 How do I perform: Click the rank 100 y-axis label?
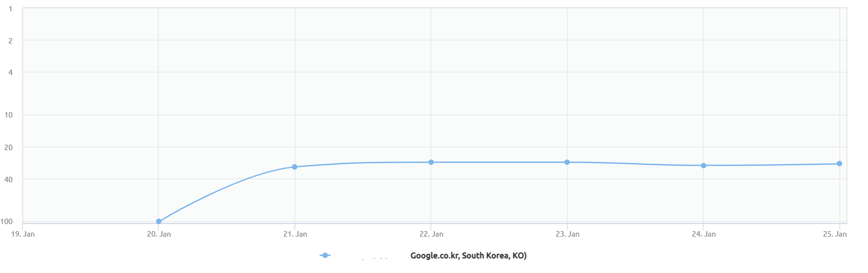coord(7,222)
